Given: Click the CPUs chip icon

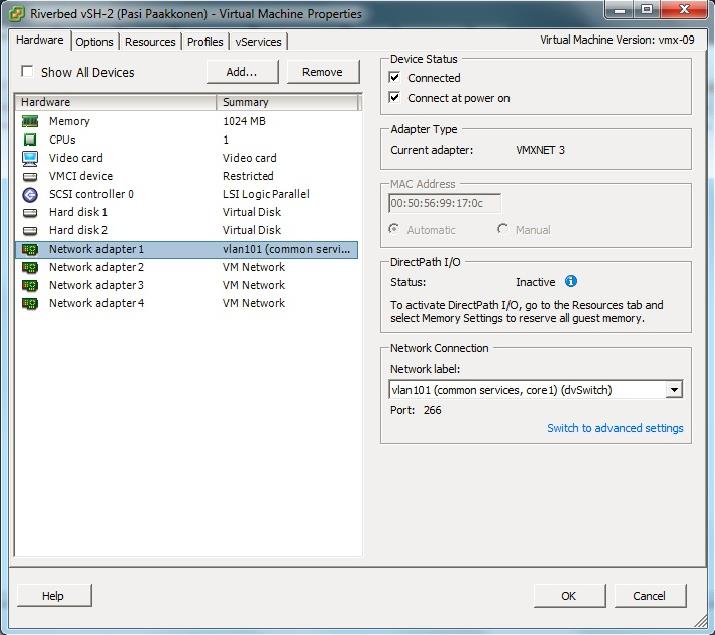Looking at the screenshot, I should coord(30,139).
